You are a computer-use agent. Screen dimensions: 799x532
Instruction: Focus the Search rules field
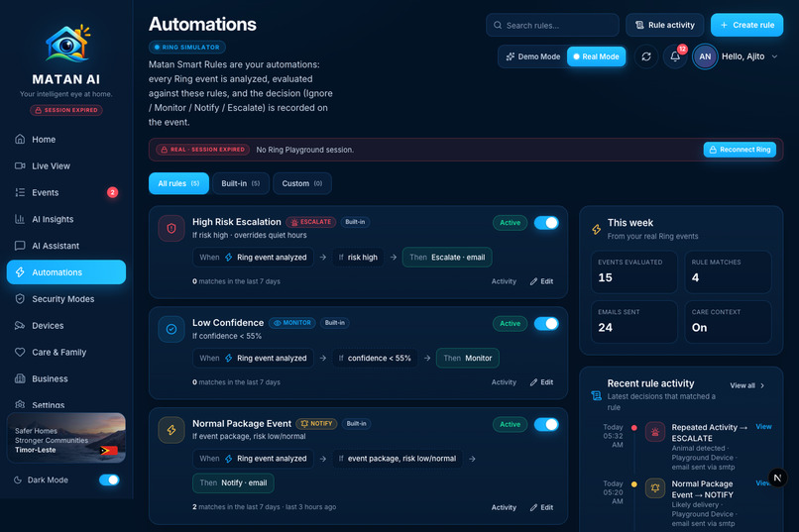click(x=552, y=25)
